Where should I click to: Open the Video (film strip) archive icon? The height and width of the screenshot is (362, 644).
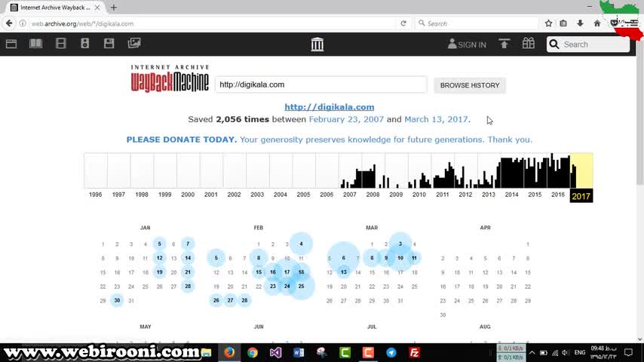[x=61, y=43]
